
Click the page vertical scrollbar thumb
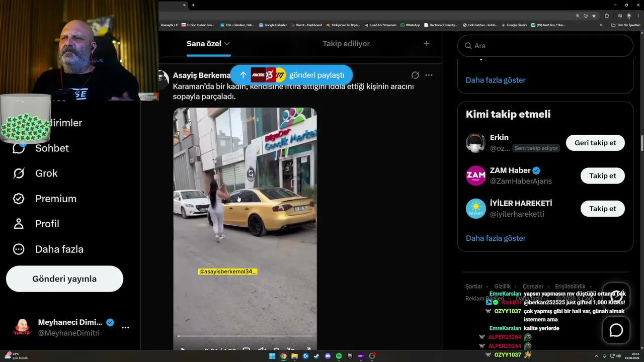click(641, 143)
